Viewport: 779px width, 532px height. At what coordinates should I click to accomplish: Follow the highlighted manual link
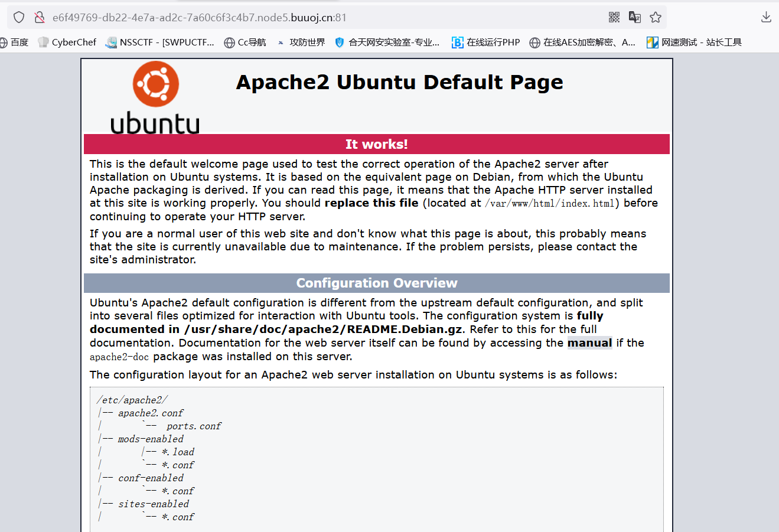point(589,343)
